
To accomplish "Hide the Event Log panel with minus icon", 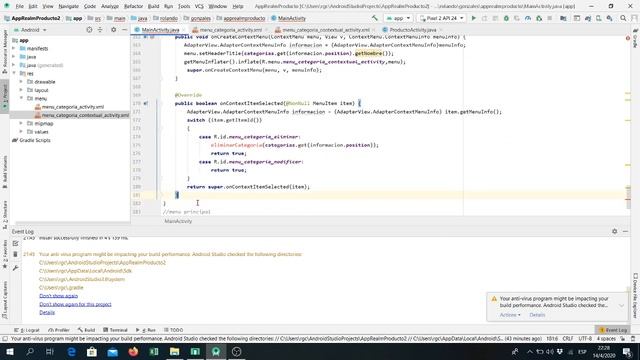I will [x=625, y=231].
